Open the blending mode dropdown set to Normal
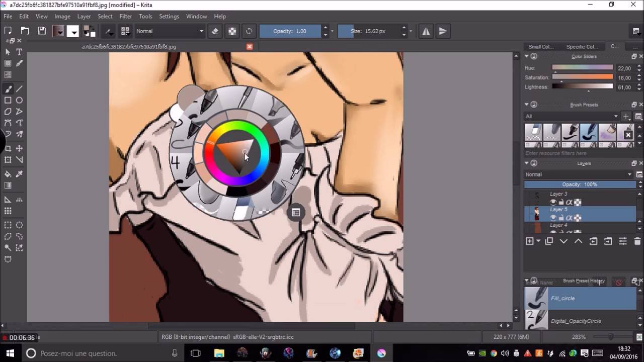This screenshot has height=362, width=644. (170, 31)
